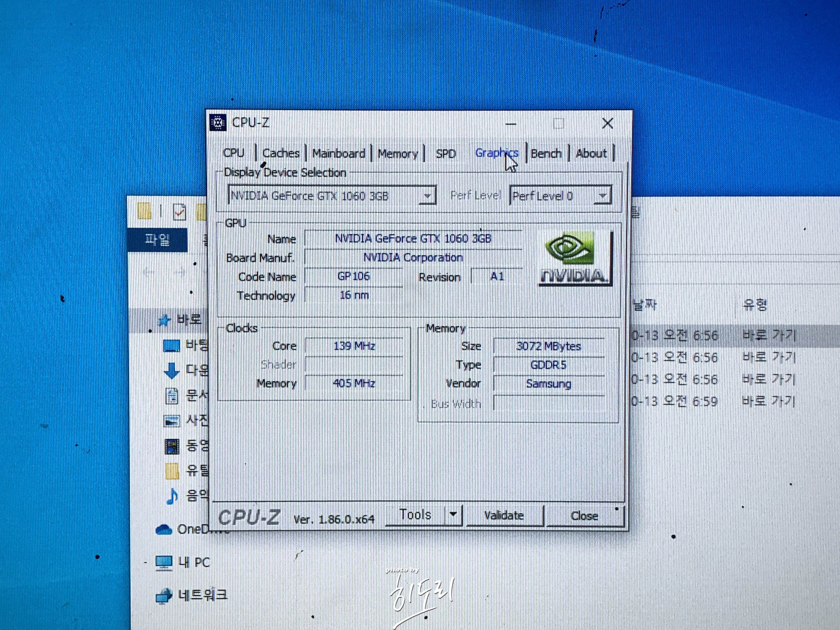Open the Display Device Selection dropdown
This screenshot has height=630, width=840.
[427, 196]
